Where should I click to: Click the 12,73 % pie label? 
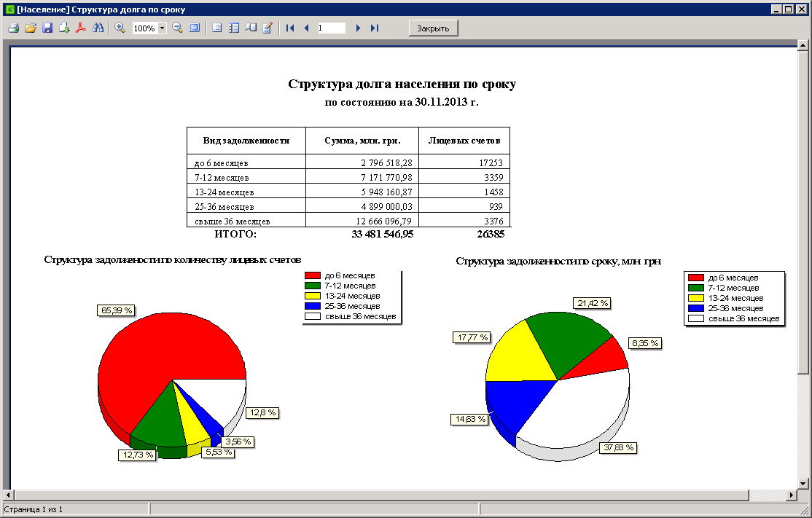137,455
